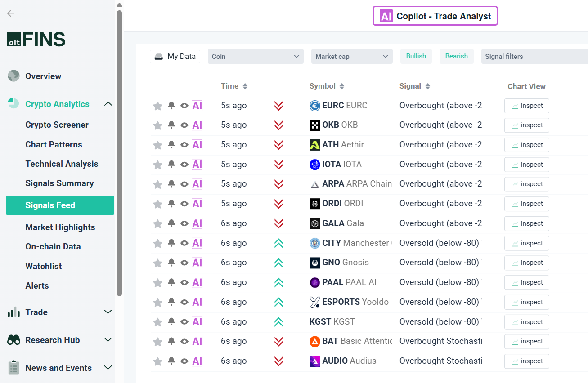Filter by Bearish signals

(457, 56)
